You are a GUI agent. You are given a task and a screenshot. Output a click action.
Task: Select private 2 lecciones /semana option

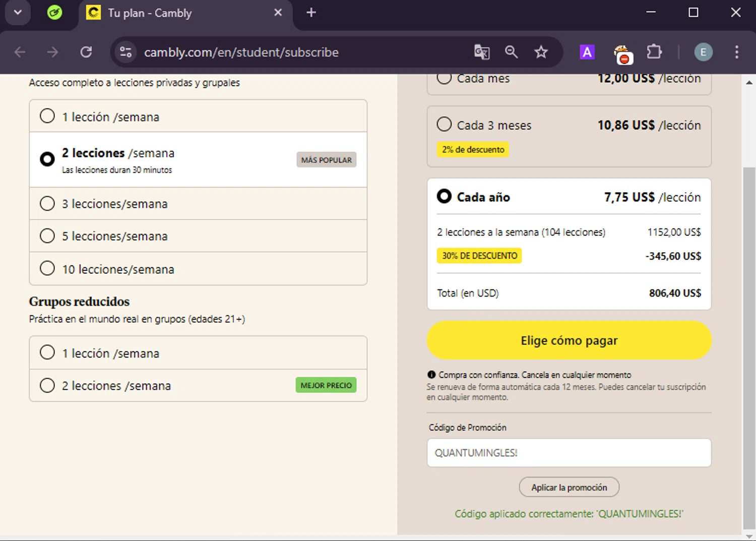(198, 160)
